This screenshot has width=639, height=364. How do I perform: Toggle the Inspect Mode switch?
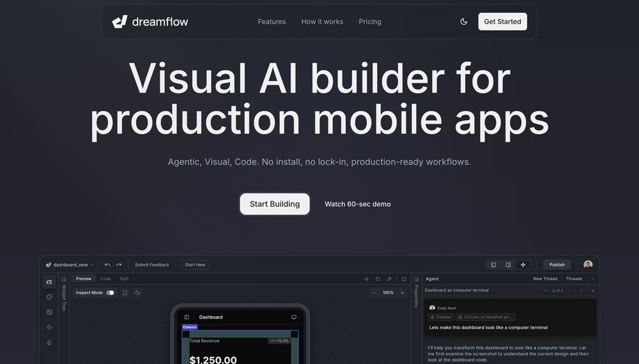click(x=110, y=292)
